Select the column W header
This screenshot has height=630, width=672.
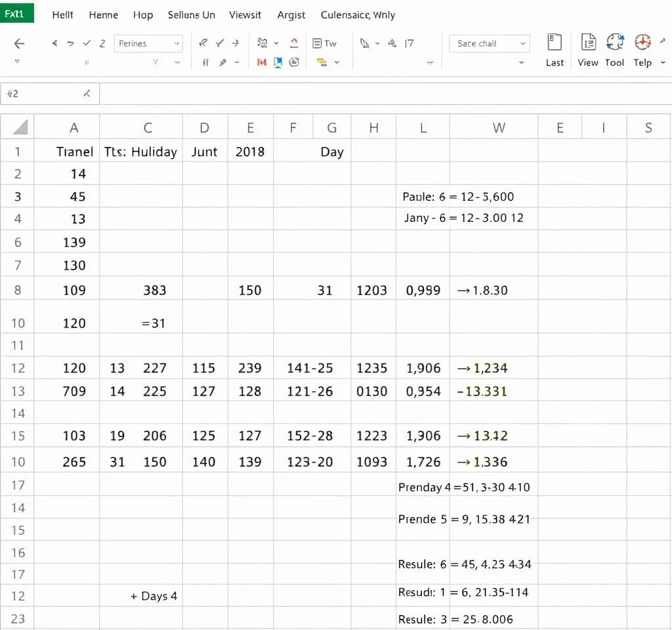pos(499,128)
